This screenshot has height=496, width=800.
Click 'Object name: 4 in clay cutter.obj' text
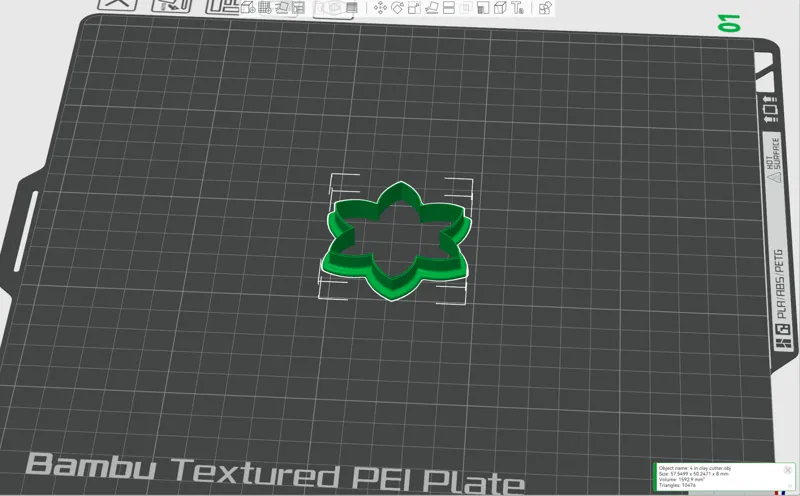pos(695,468)
